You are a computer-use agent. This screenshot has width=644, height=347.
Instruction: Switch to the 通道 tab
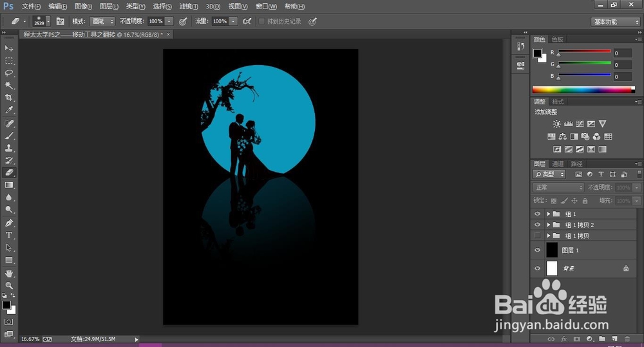558,164
